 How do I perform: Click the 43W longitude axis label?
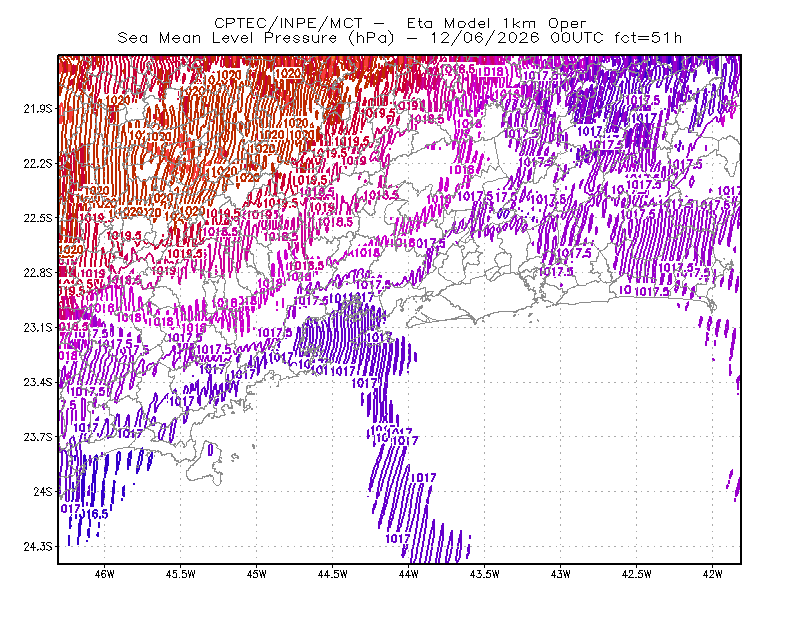click(561, 574)
